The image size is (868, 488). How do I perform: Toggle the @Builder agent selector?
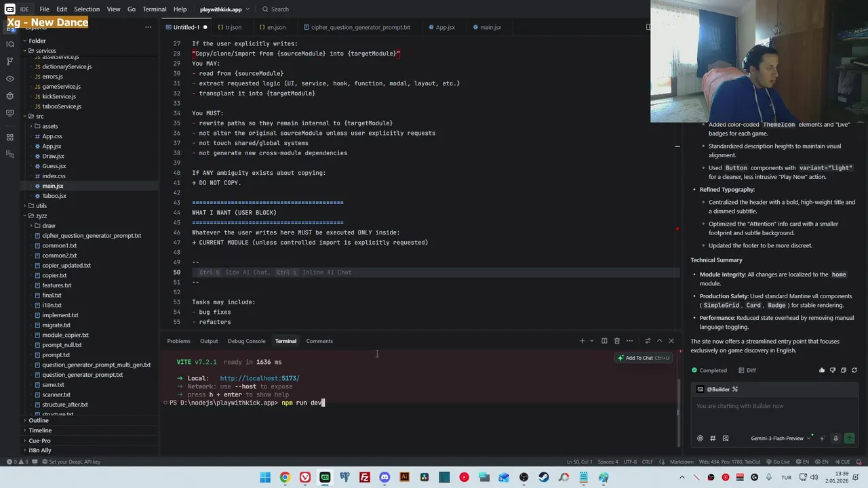pos(718,389)
